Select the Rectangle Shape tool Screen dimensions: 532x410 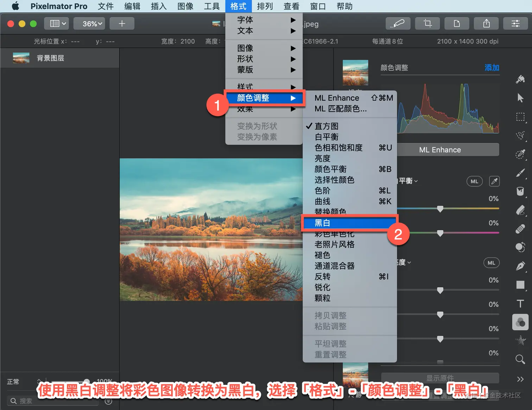(x=520, y=285)
